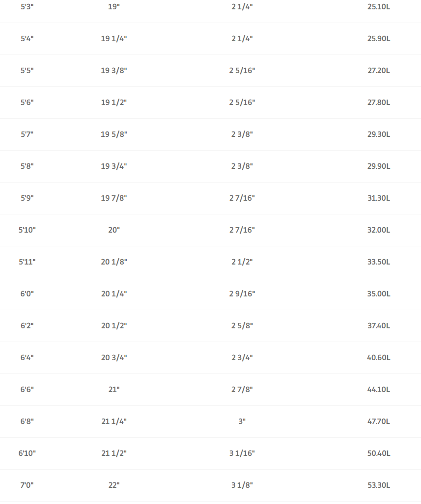The width and height of the screenshot is (421, 504).
Task: Select the 53.30L volume cell
Action: coord(379,485)
